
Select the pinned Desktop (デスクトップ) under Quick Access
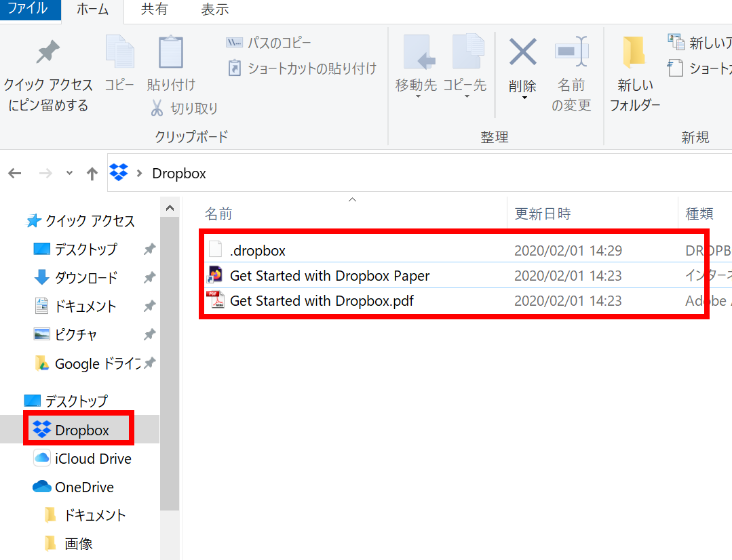click(86, 249)
